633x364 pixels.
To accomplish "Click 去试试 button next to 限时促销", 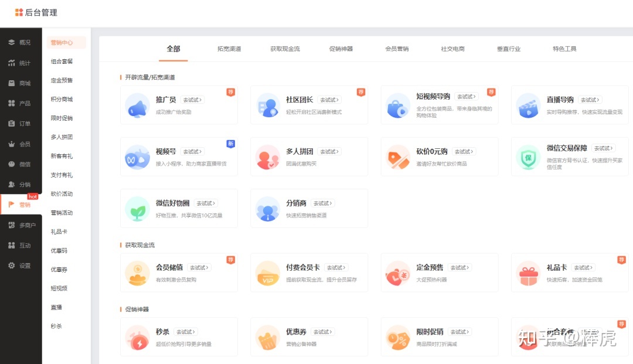I will (x=460, y=332).
